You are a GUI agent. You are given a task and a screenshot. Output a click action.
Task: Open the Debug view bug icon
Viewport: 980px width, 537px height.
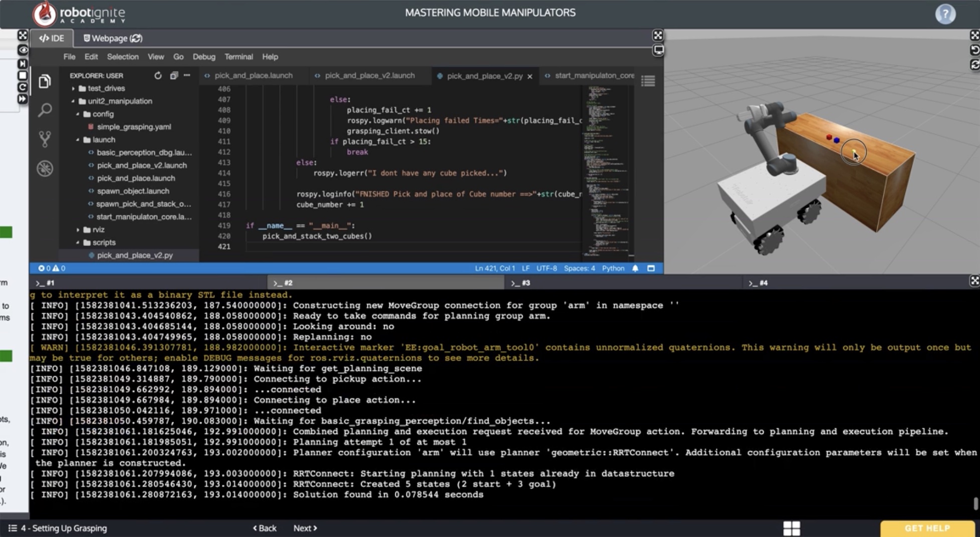click(45, 168)
